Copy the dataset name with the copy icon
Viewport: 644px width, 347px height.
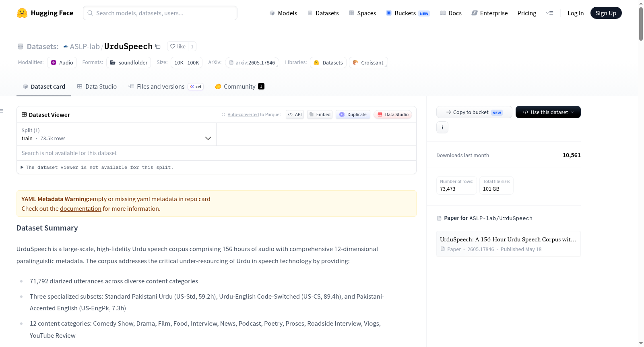coord(158,46)
